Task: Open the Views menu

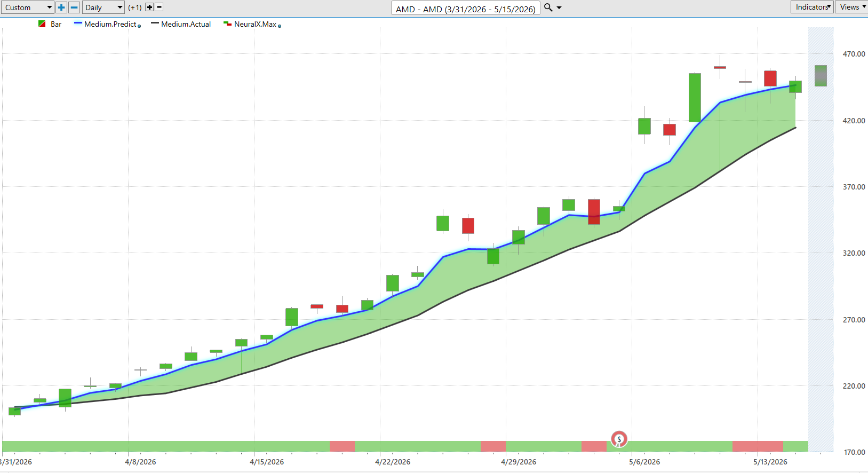Action: pyautogui.click(x=852, y=7)
